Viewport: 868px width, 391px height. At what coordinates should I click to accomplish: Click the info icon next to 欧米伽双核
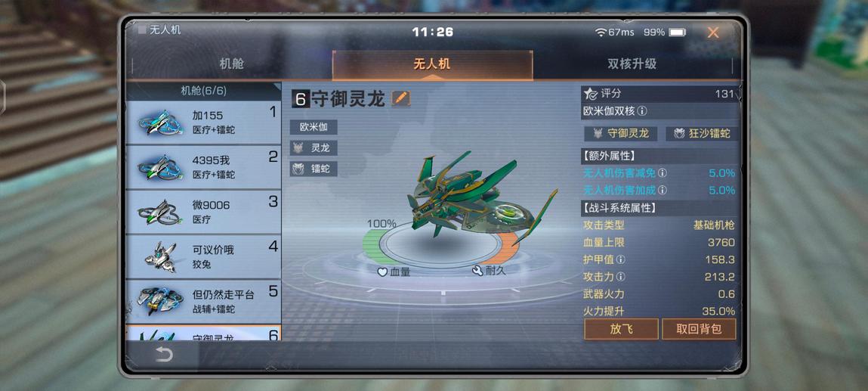click(642, 110)
